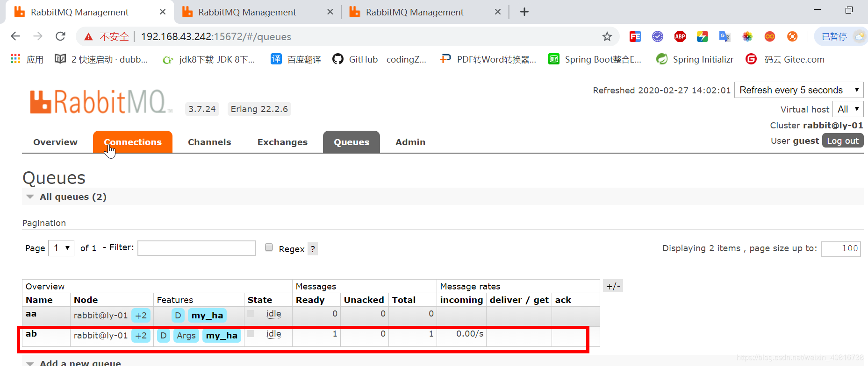Sort queues by Ready column
Screen dimensions: 868x366
click(310, 300)
